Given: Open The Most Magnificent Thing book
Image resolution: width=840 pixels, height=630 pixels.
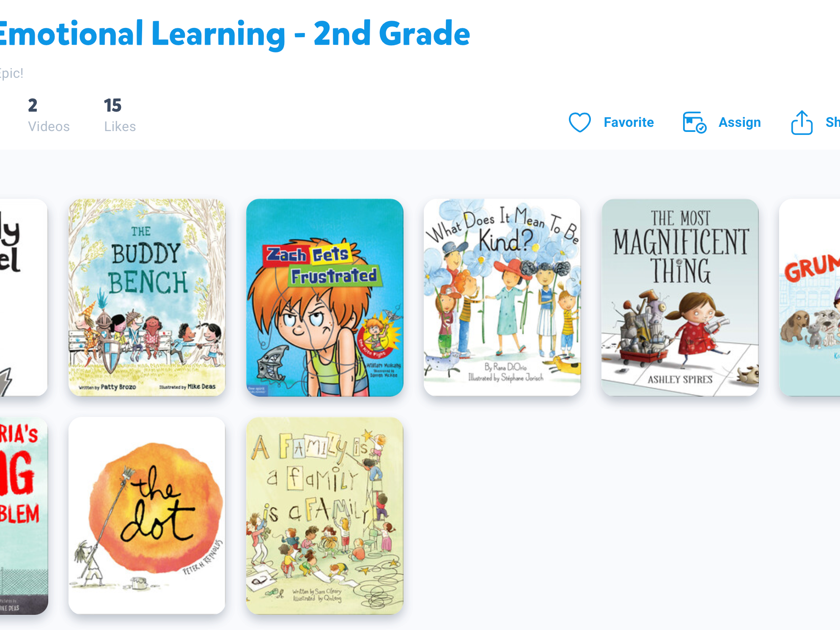Looking at the screenshot, I should (680, 297).
